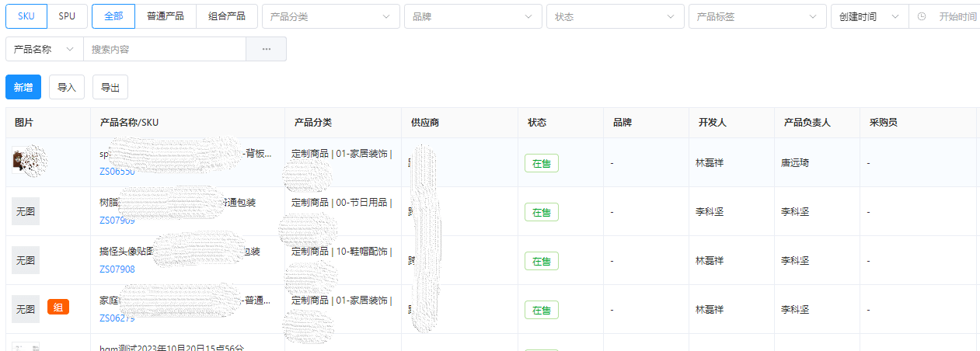Viewport: 980px width, 351px height.
Task: Open SKU link ZS07909
Action: [117, 221]
